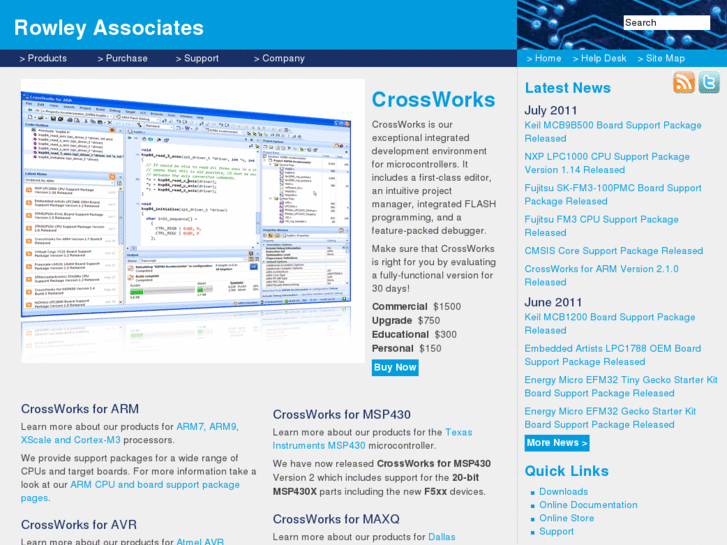Open the Products menu

(x=43, y=58)
